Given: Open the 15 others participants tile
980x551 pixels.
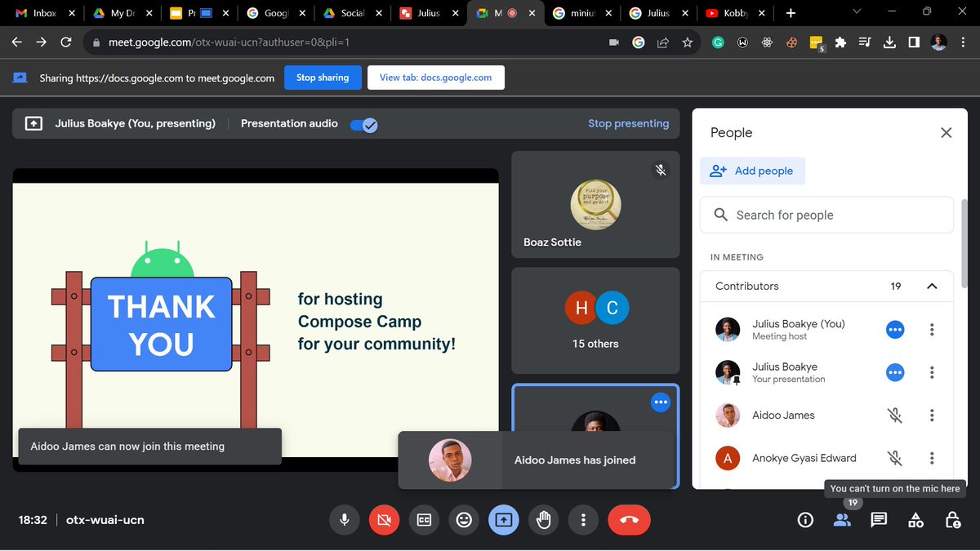Looking at the screenshot, I should tap(595, 321).
